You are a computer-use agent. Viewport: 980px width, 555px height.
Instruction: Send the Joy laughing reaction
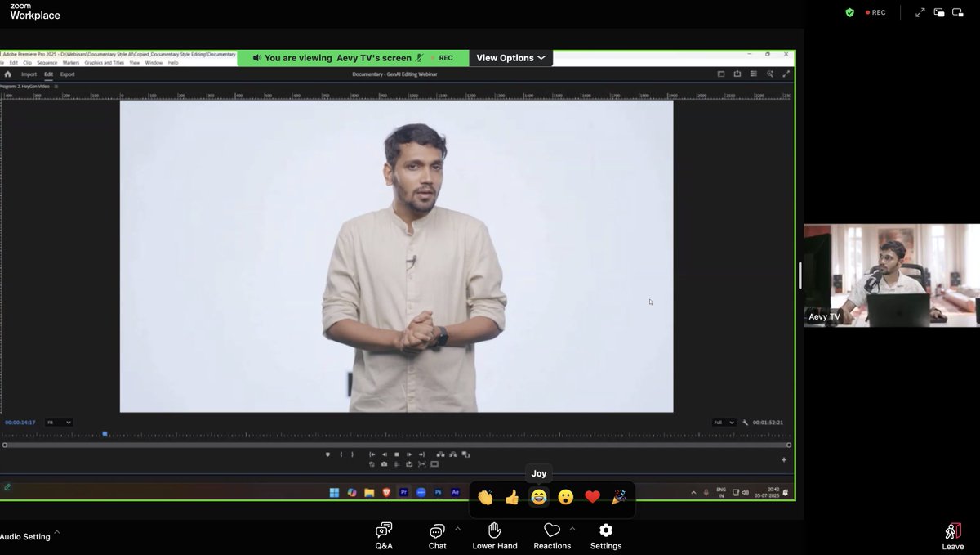click(x=539, y=497)
